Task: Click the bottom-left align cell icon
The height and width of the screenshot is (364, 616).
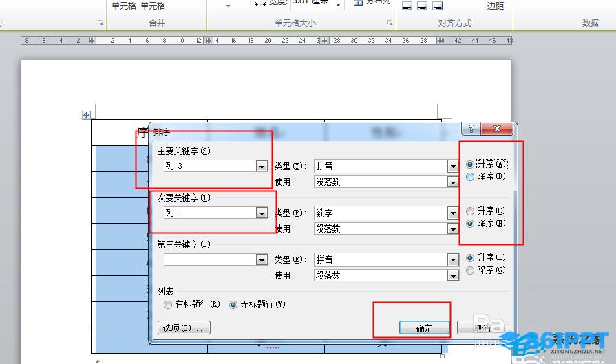Action: tap(407, 6)
